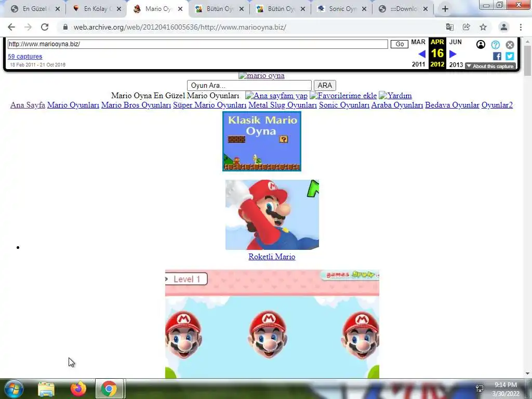
Task: Close the 'En Kolay' tab
Action: (x=119, y=9)
